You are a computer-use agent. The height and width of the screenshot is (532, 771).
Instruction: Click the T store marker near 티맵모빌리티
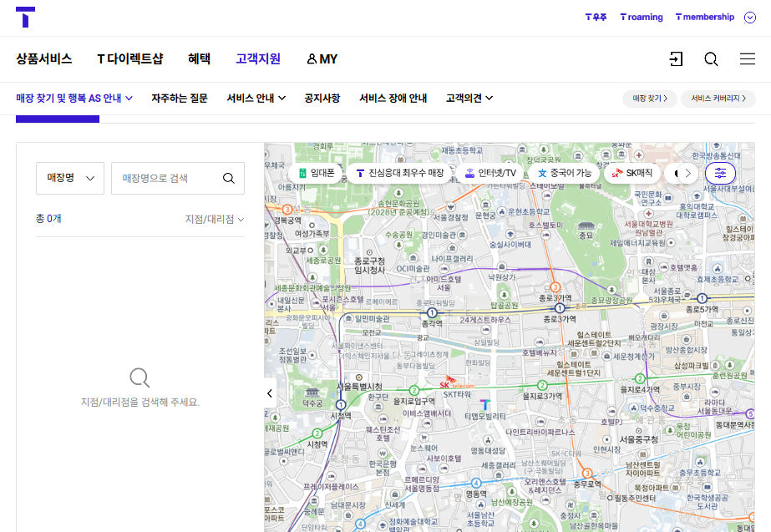coord(484,405)
